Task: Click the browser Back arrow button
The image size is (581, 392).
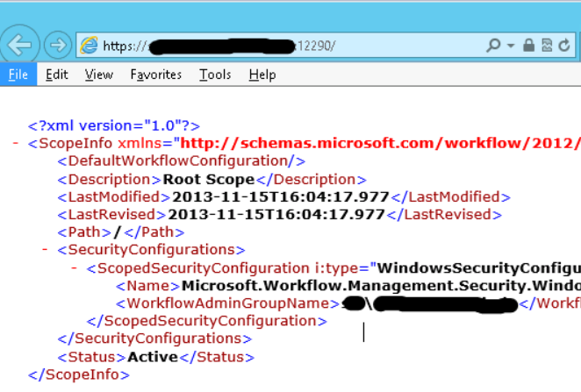Action: point(20,45)
